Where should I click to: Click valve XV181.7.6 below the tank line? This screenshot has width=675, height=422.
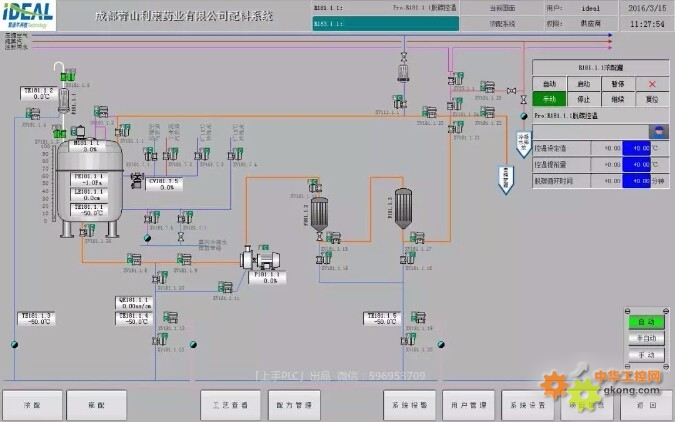click(152, 217)
